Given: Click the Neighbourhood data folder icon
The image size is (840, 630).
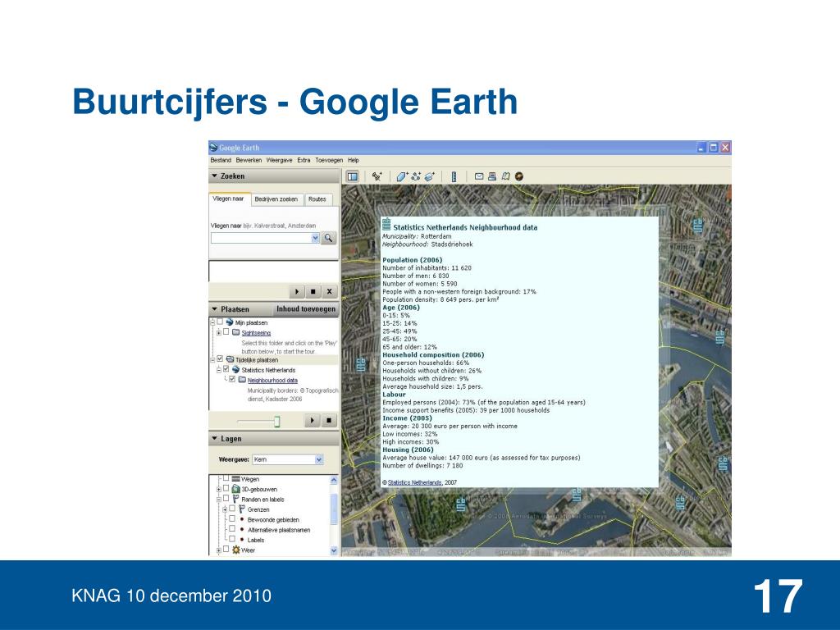Looking at the screenshot, I should pyautogui.click(x=242, y=380).
